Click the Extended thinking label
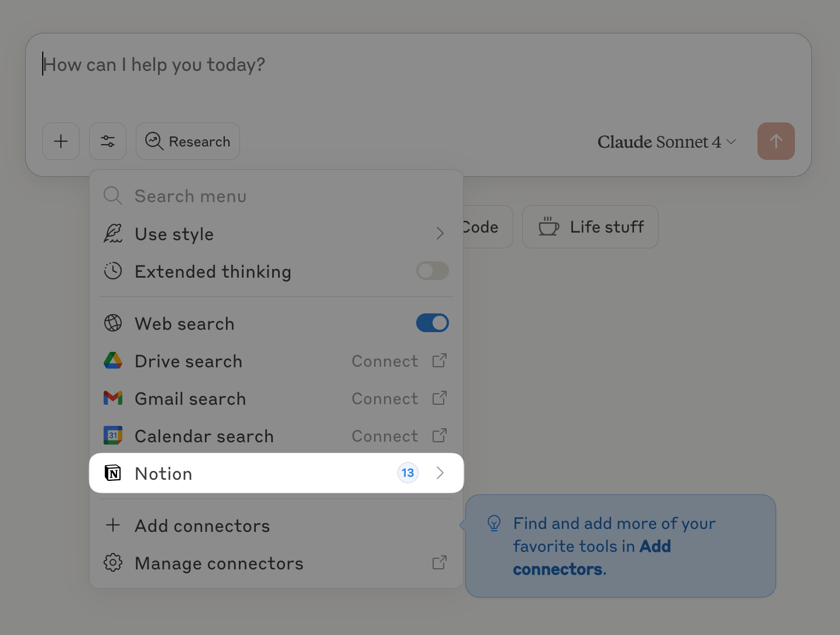 pos(213,272)
